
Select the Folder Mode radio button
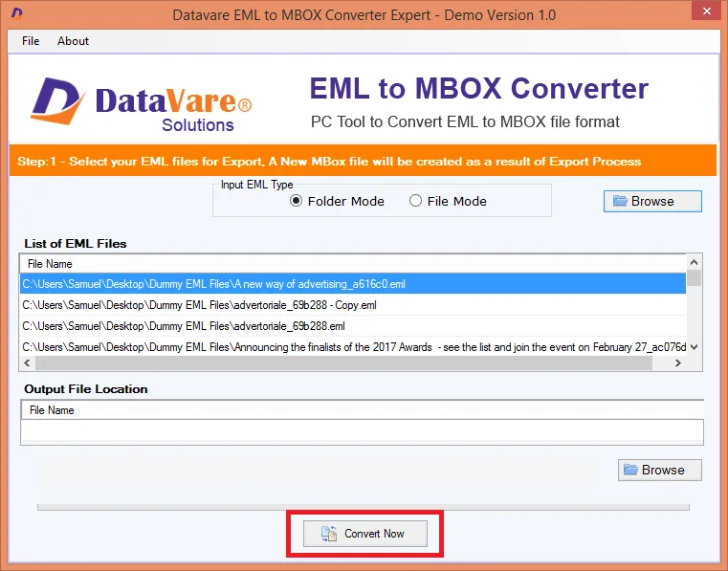click(337, 201)
